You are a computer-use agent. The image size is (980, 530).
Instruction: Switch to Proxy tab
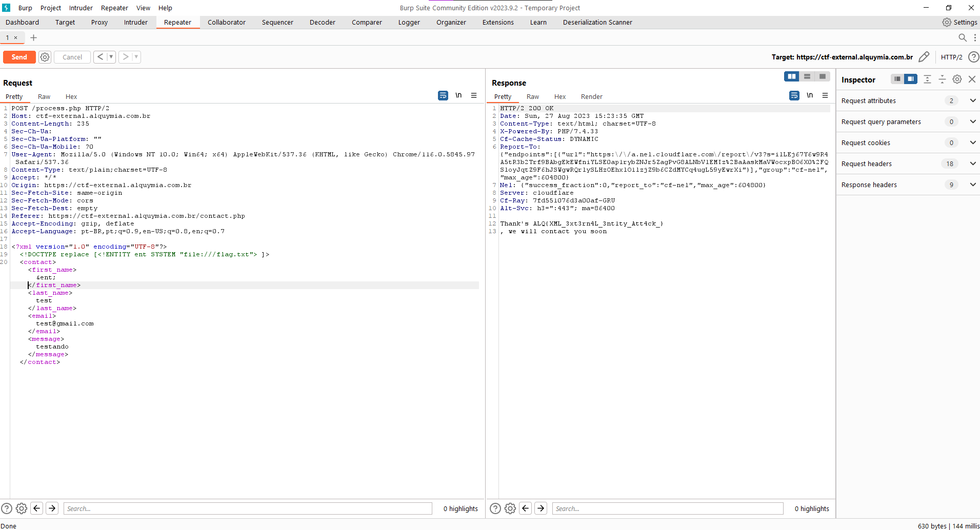tap(99, 22)
